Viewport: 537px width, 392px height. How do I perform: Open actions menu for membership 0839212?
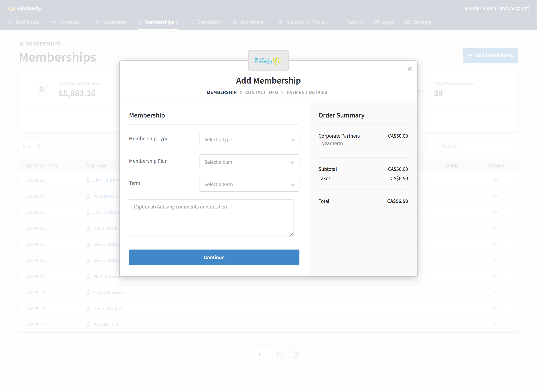pyautogui.click(x=496, y=324)
